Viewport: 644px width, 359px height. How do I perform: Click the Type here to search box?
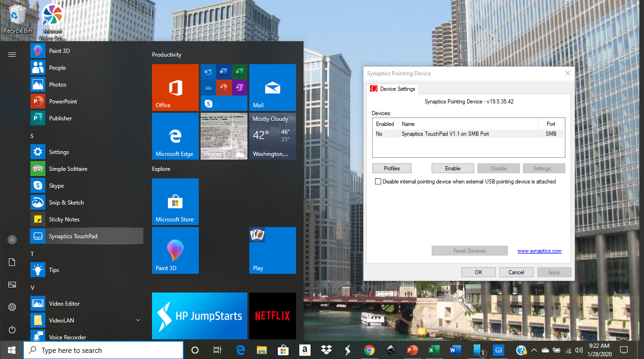click(x=103, y=350)
